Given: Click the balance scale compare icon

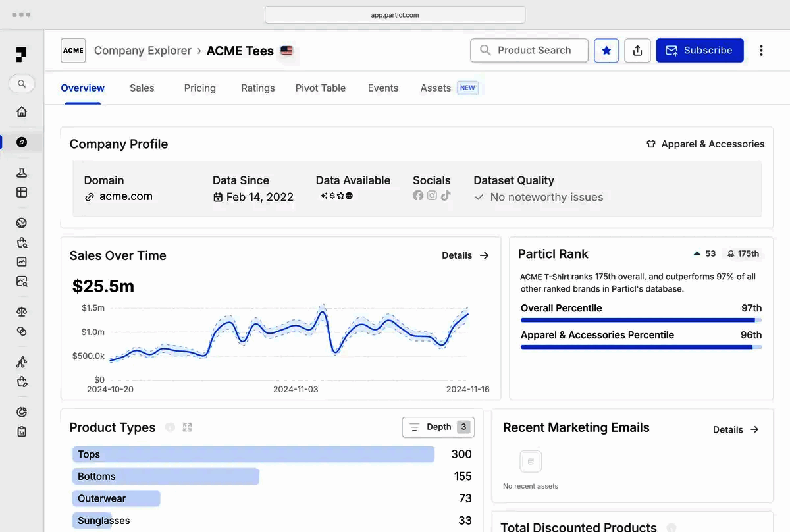Looking at the screenshot, I should (22, 312).
